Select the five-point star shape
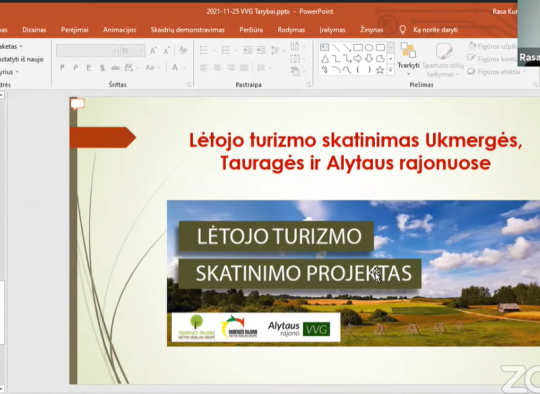 380,70
